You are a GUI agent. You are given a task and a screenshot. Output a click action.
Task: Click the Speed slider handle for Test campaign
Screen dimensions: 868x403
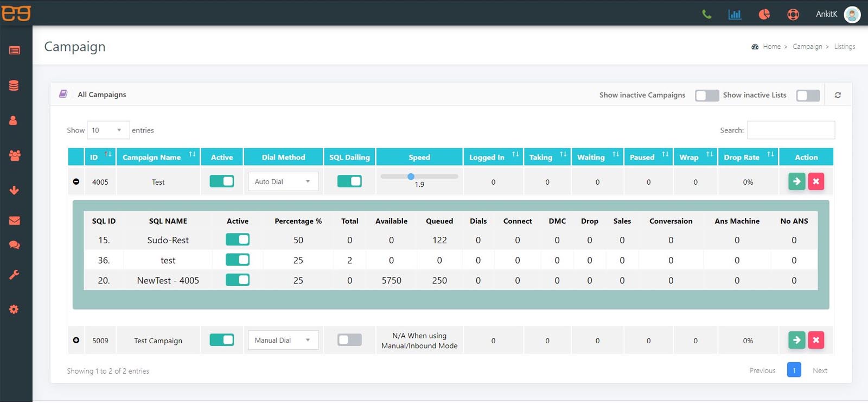click(x=411, y=177)
